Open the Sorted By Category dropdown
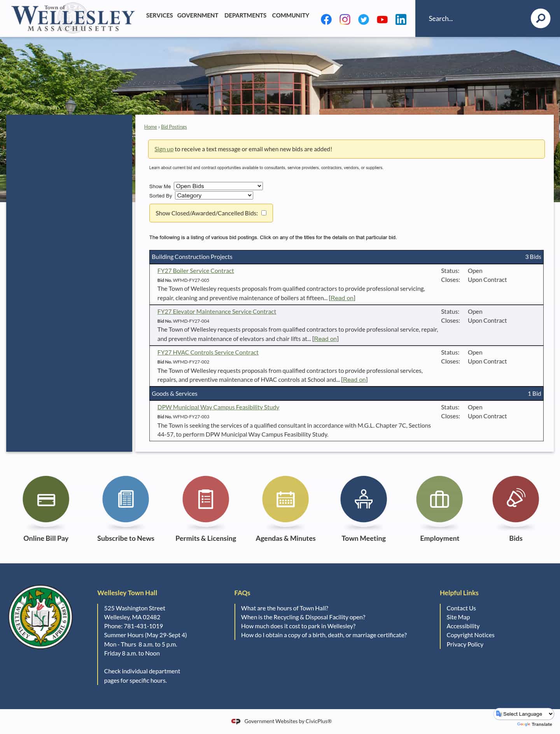 (214, 195)
